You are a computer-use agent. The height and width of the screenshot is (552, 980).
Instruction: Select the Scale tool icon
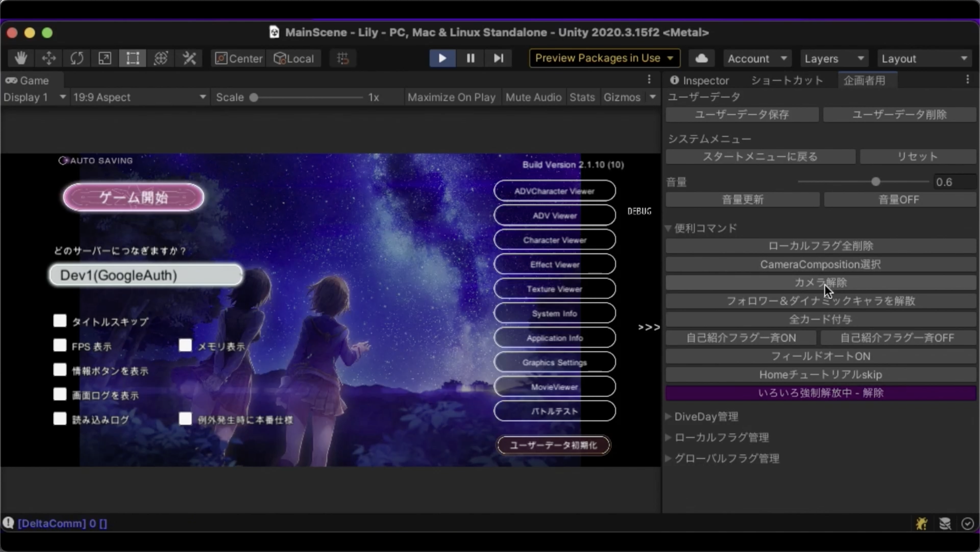coord(104,58)
